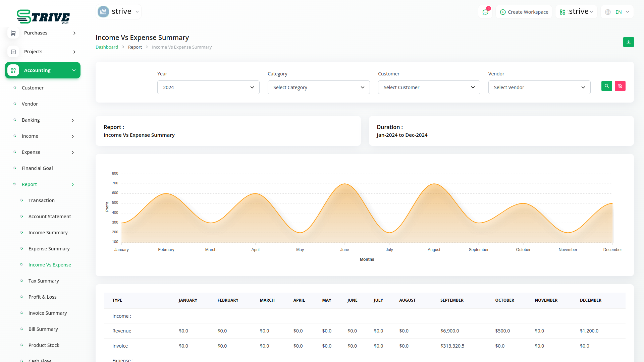This screenshot has height=362, width=644.
Task: Click the green download report icon
Action: 629,42
